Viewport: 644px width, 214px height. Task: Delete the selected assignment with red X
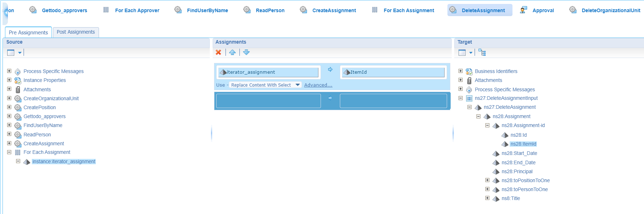pyautogui.click(x=218, y=52)
